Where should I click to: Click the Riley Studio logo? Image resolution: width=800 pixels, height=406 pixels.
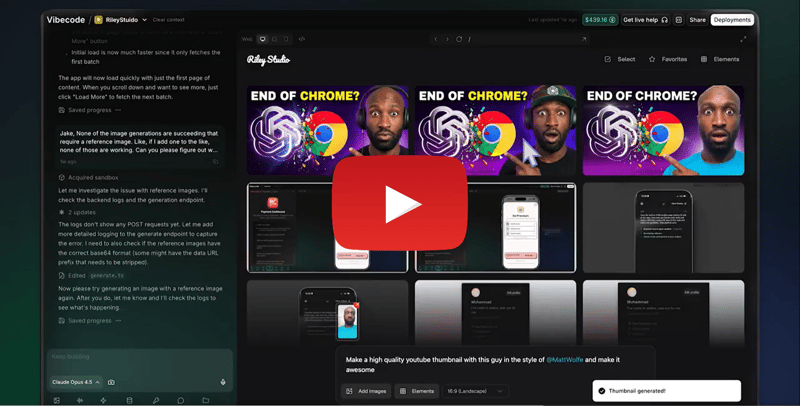(x=268, y=60)
